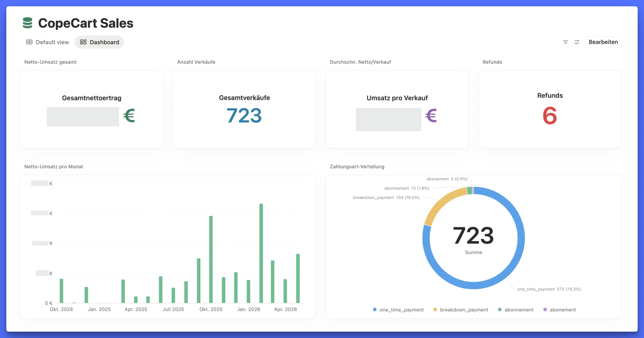This screenshot has width=644, height=338.
Task: Click the abonement legend label
Action: pos(563,310)
